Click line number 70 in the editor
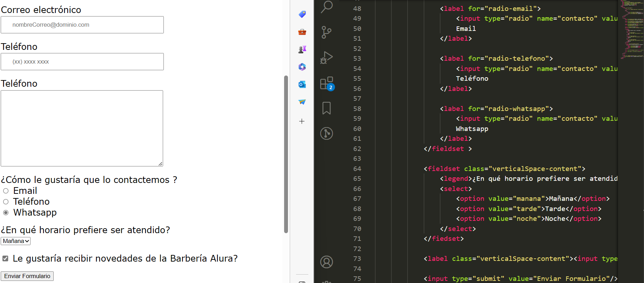 357,229
